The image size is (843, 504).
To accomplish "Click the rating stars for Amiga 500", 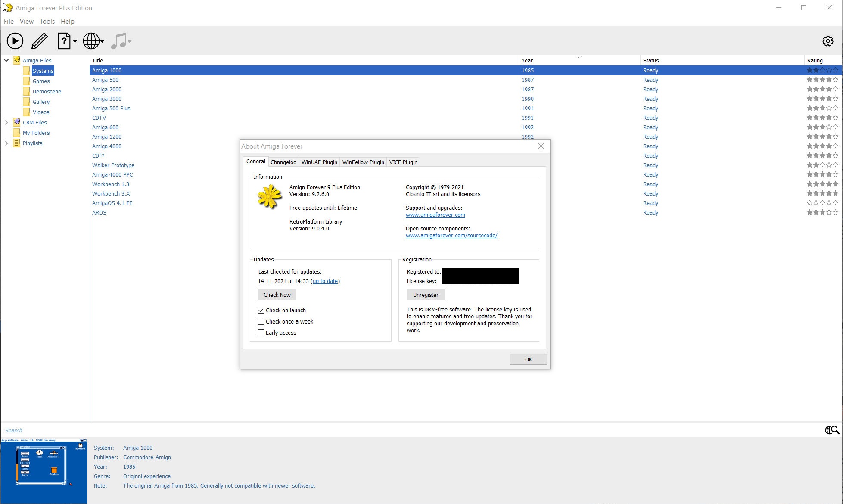I will point(822,80).
